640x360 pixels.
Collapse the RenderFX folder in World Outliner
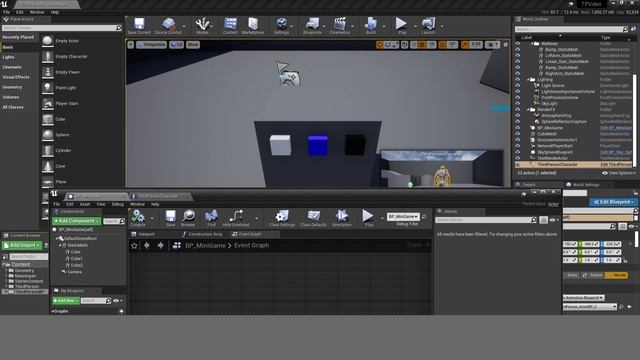point(528,109)
